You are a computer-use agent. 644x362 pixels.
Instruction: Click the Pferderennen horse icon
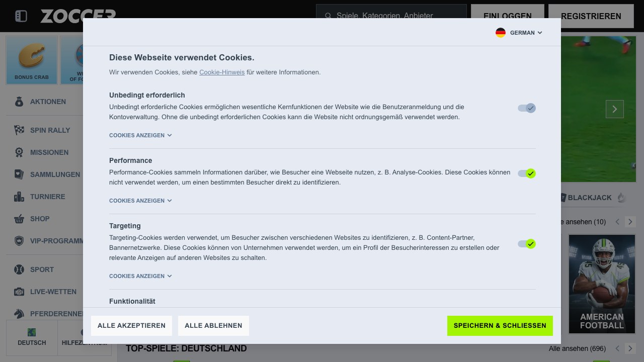pos(19,314)
